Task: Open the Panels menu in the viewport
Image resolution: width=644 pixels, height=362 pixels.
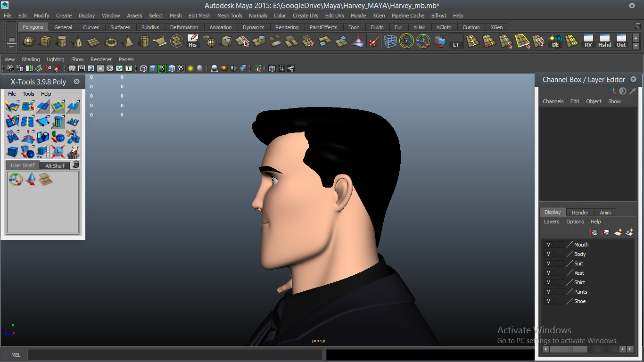Action: (126, 59)
